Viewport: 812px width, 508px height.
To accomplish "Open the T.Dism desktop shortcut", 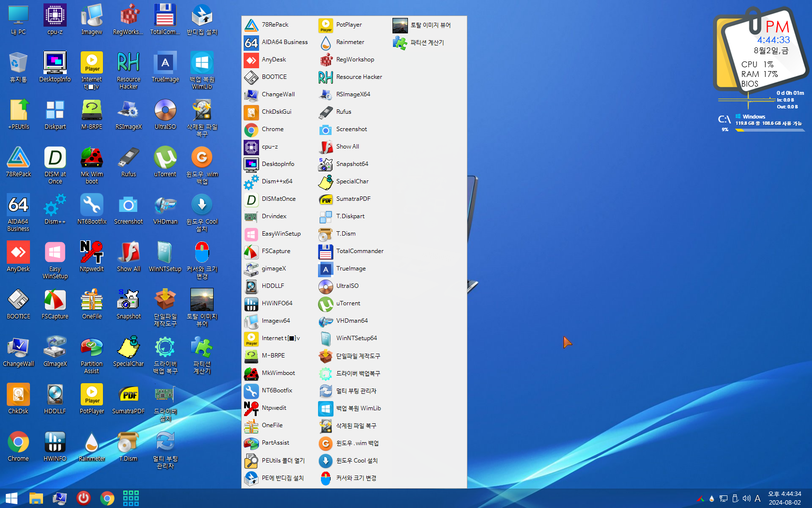I will click(129, 446).
